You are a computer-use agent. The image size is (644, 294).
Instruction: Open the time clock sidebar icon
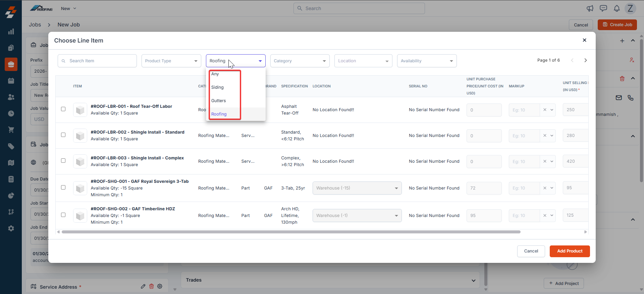[11, 114]
